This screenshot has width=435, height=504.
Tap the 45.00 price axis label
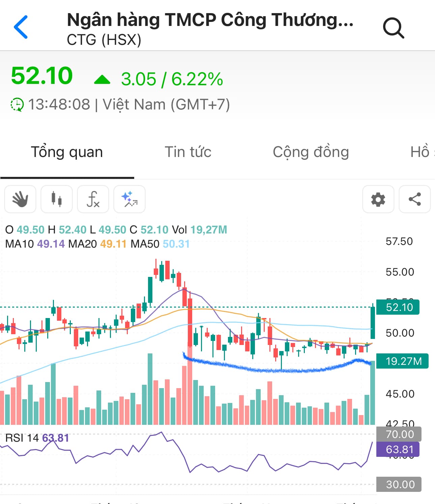point(400,394)
